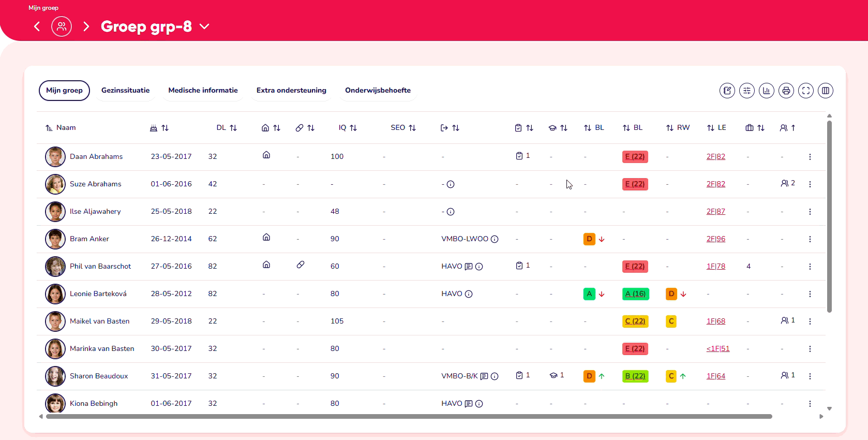
Task: Click Suze Abrahams avatar thumbnail
Action: (x=55, y=184)
